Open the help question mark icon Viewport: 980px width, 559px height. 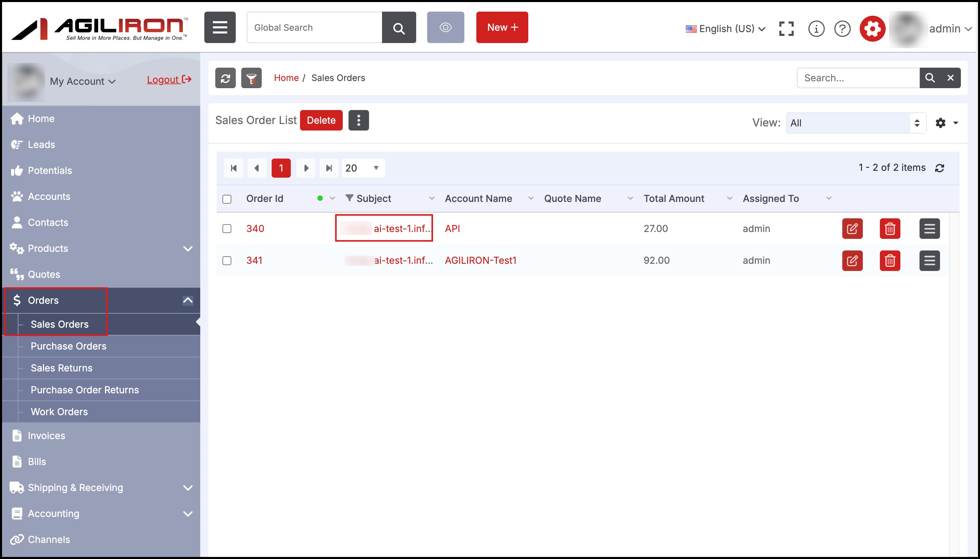842,28
